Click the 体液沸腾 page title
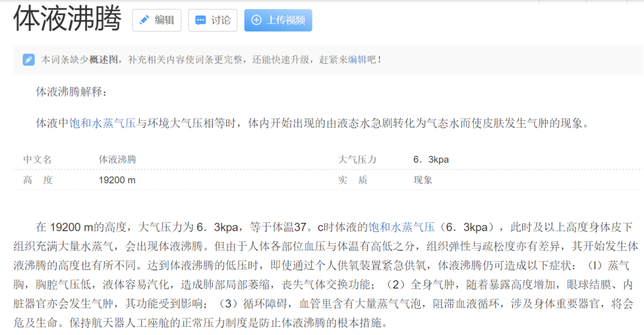 coord(67,18)
